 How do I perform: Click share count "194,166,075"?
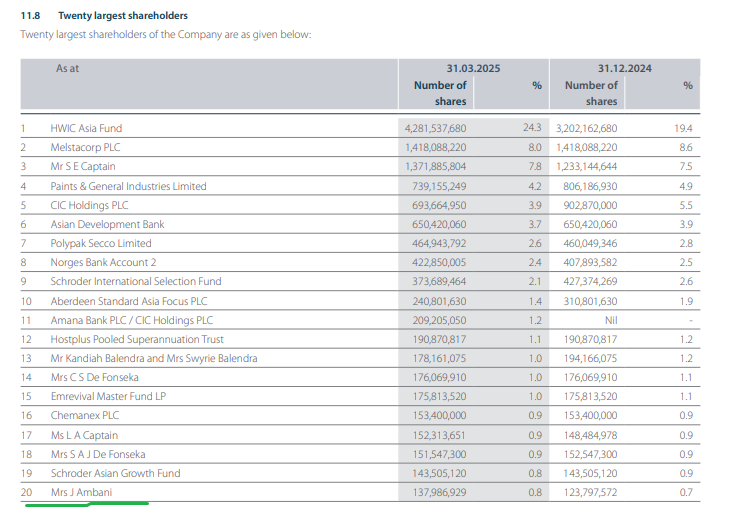[x=590, y=359]
